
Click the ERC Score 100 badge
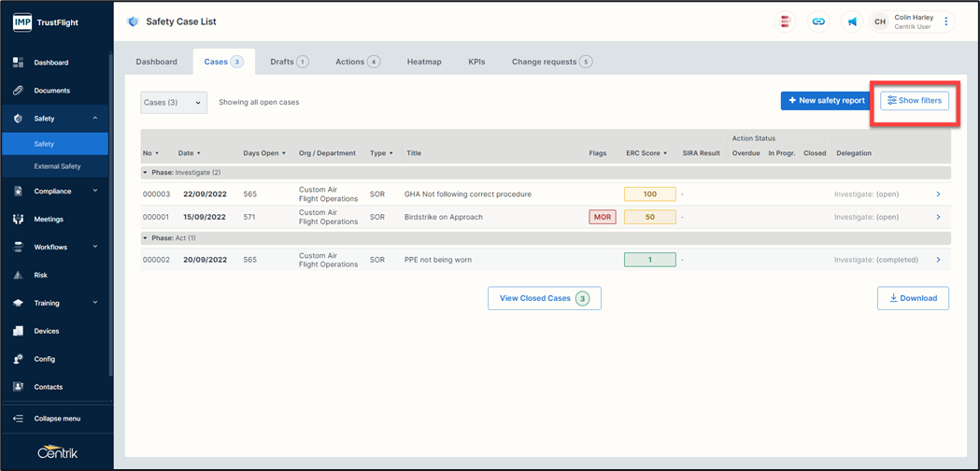(649, 194)
